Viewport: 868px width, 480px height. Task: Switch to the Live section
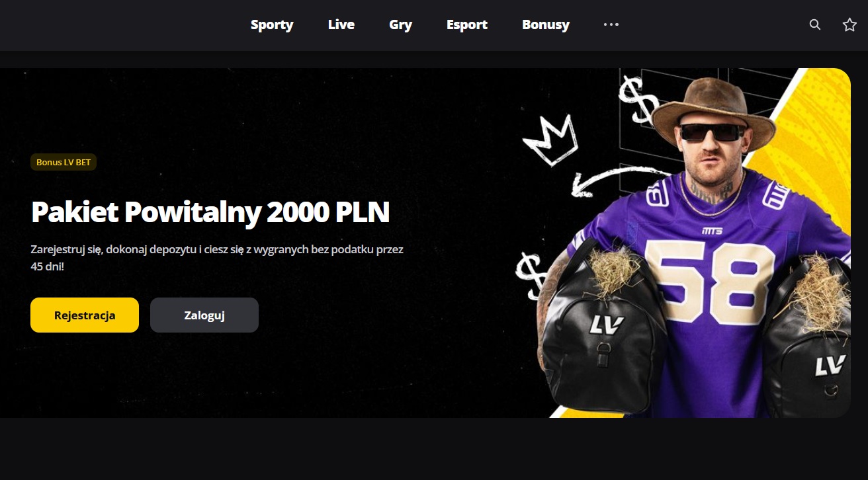[341, 24]
